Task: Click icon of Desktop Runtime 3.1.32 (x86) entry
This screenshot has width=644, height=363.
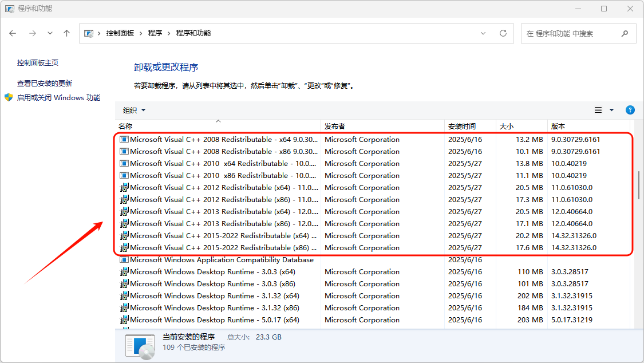Action: pyautogui.click(x=124, y=308)
